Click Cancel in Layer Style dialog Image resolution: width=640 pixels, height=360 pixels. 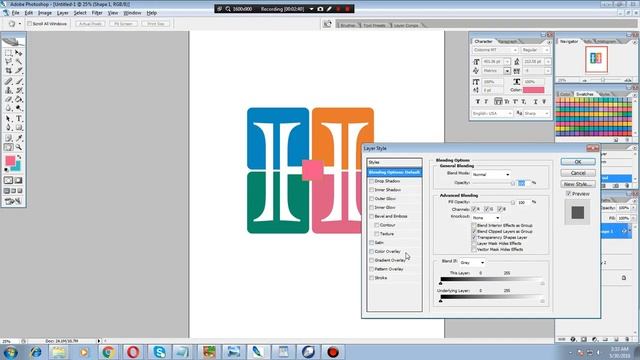coord(578,173)
